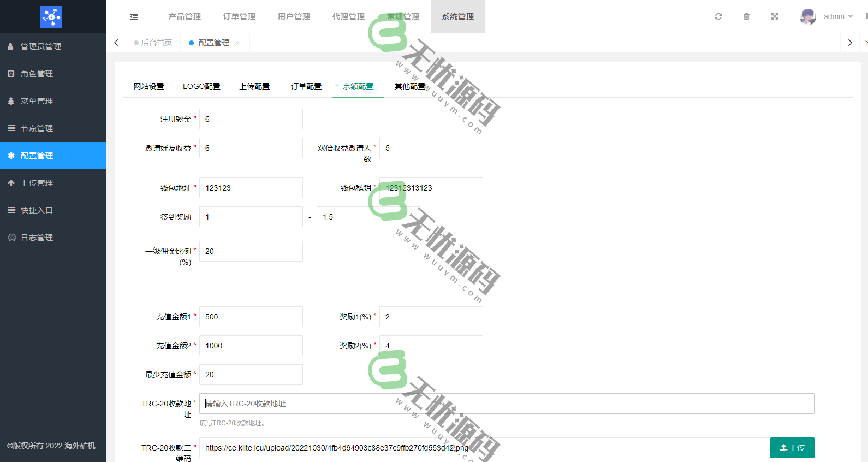Click the fullscreen expand icon
This screenshot has height=462, width=868.
pyautogui.click(x=775, y=16)
